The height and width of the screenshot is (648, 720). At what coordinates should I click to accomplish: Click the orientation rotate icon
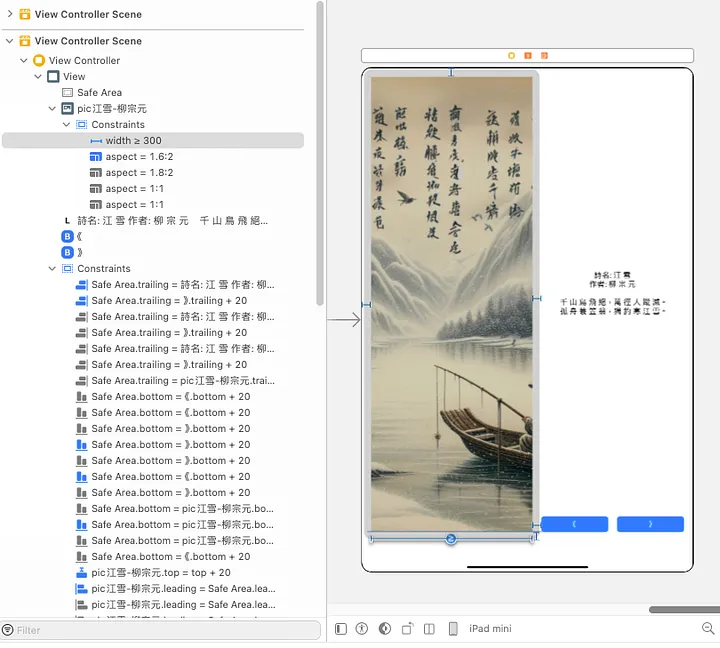click(407, 628)
